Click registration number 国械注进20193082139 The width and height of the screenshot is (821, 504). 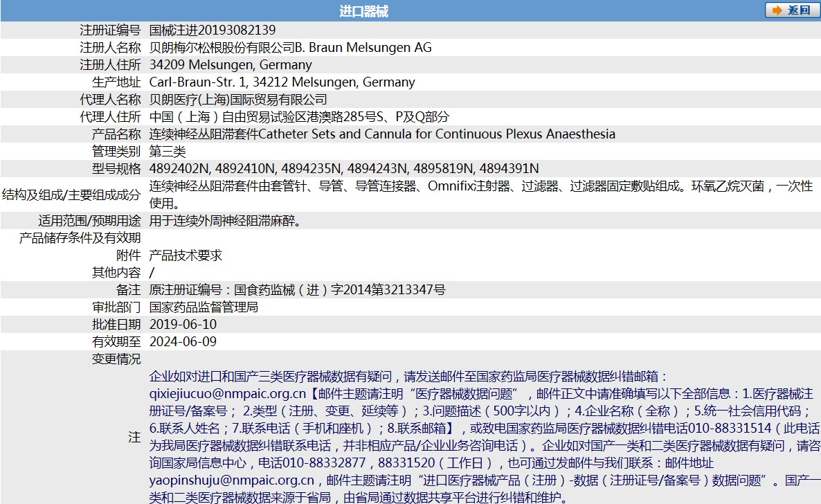click(x=212, y=30)
